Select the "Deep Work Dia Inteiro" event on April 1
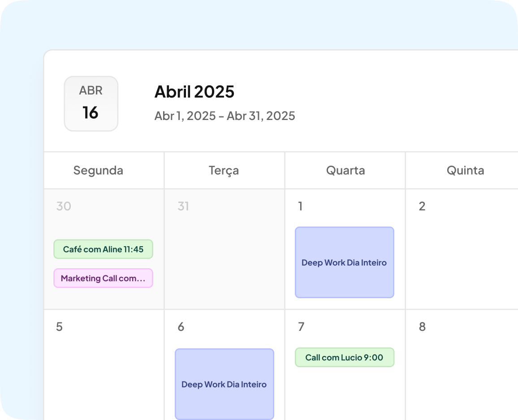This screenshot has height=420, width=518. (344, 263)
